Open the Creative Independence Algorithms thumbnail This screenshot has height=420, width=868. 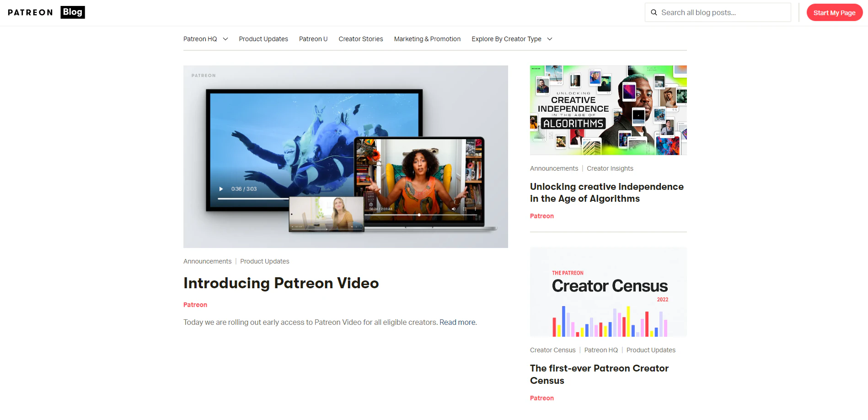pyautogui.click(x=608, y=110)
